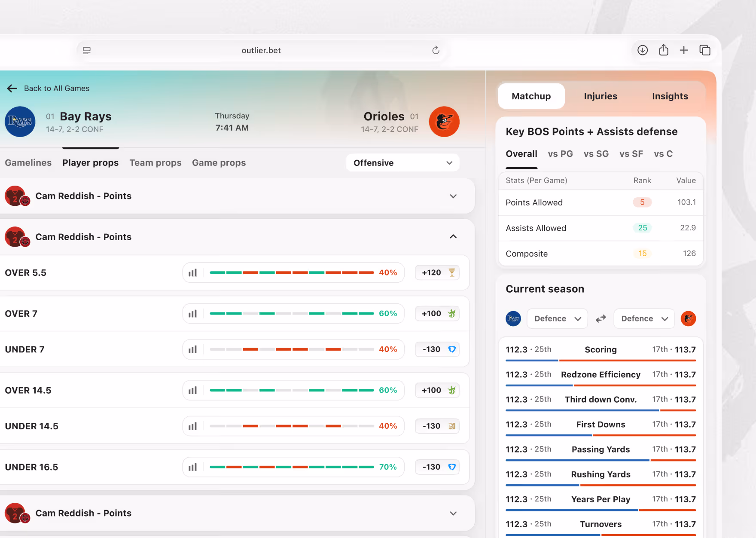The image size is (756, 538).
Task: Expand the bottom Cam Reddish - Points card
Action: [x=453, y=513]
